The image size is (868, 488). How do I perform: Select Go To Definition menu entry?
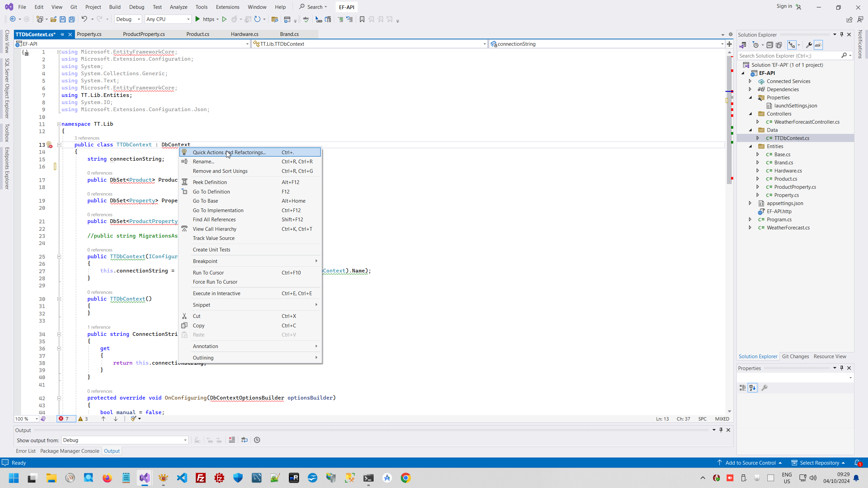pyautogui.click(x=211, y=191)
